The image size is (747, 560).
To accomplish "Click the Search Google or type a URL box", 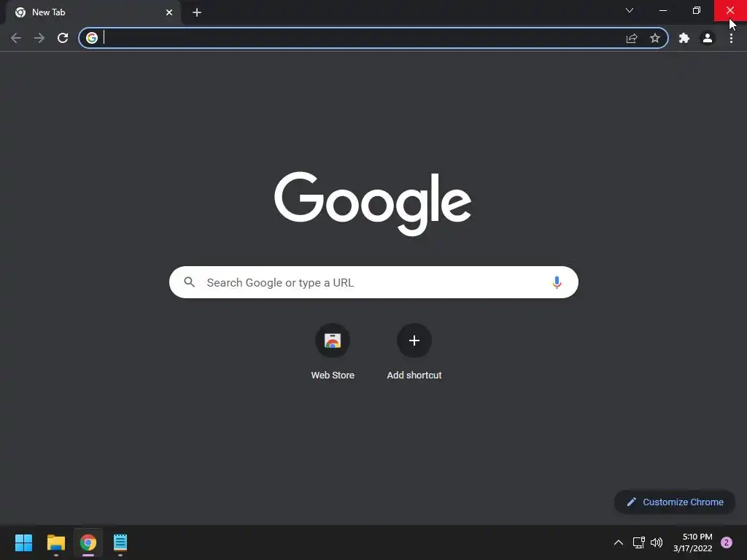I will (x=373, y=282).
